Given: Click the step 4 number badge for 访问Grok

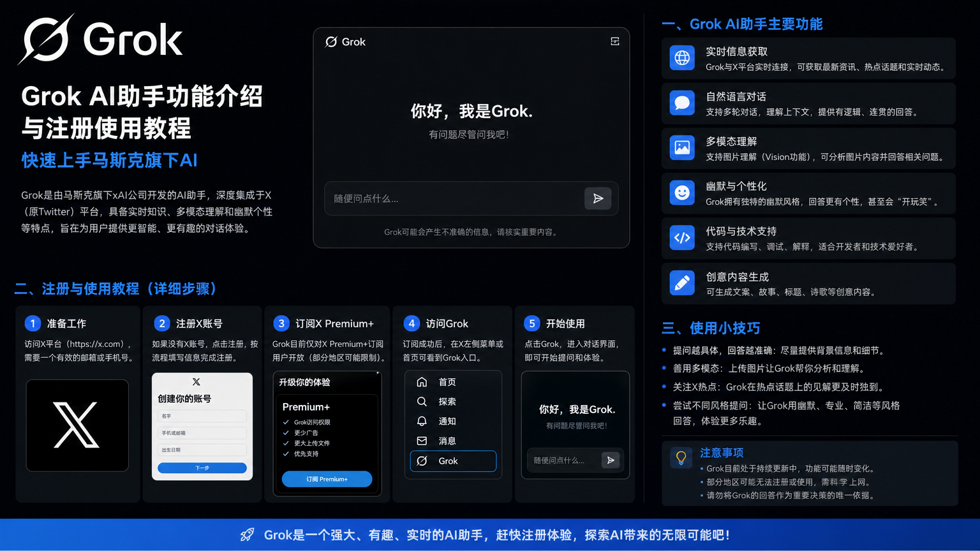Looking at the screenshot, I should pos(412,323).
